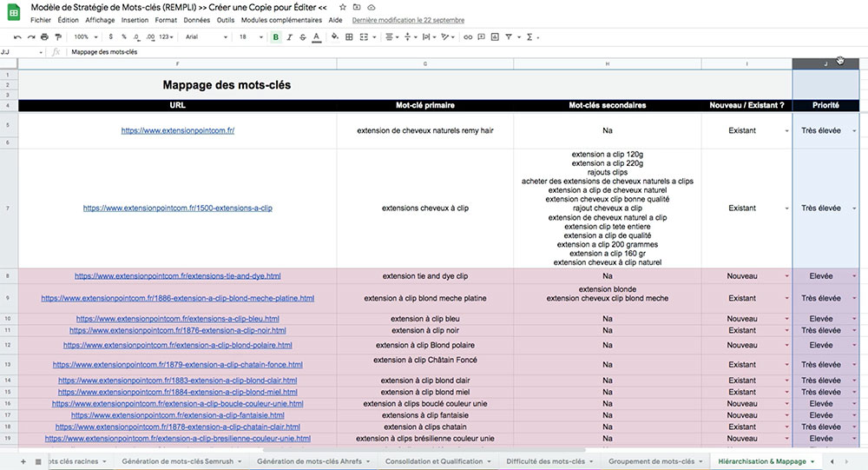Switch to Consolidation et Qualification tab
Viewport: 868px width, 470px height.
tap(437, 461)
